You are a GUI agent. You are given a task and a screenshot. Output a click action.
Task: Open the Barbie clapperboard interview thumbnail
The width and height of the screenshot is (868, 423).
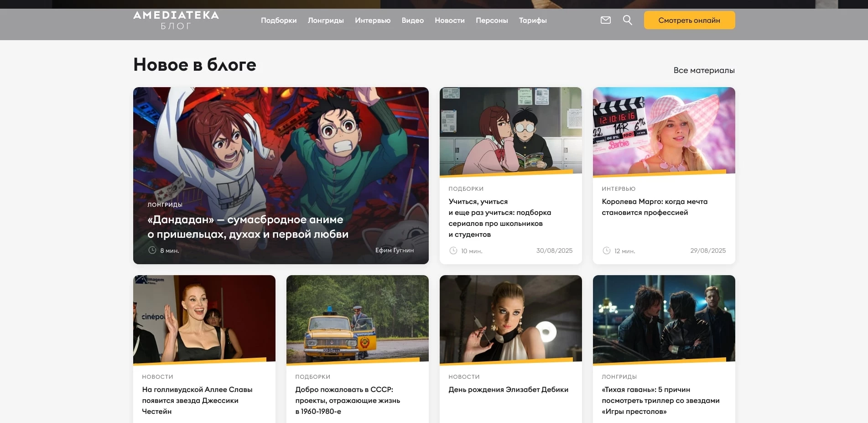tap(664, 131)
